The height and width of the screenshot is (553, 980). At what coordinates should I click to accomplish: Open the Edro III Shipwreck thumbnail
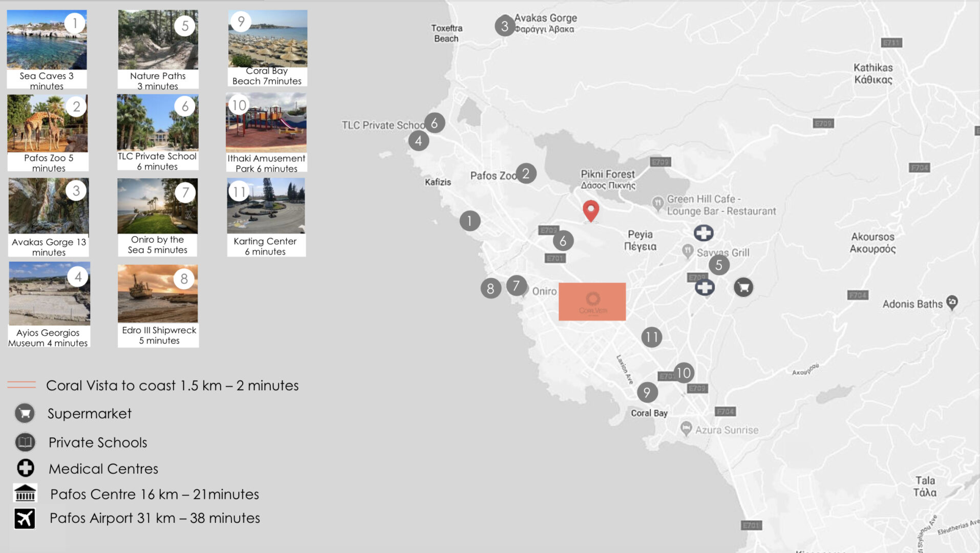[158, 294]
